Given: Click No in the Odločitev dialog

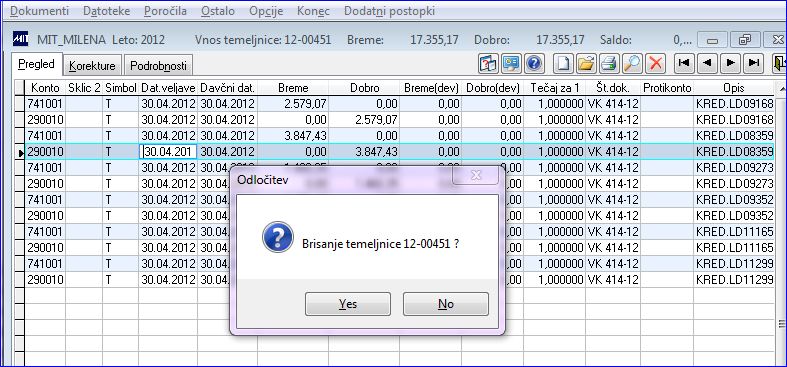Looking at the screenshot, I should pos(446,304).
